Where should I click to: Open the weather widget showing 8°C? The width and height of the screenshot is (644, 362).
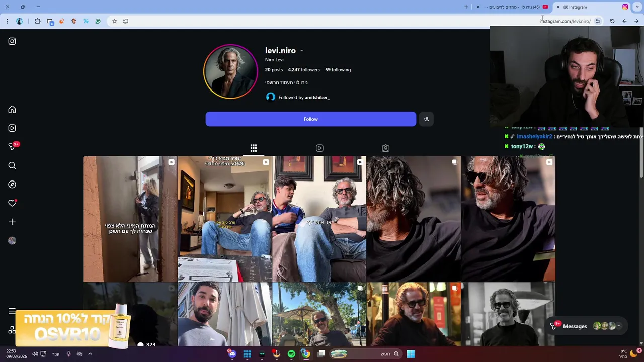coord(629,354)
